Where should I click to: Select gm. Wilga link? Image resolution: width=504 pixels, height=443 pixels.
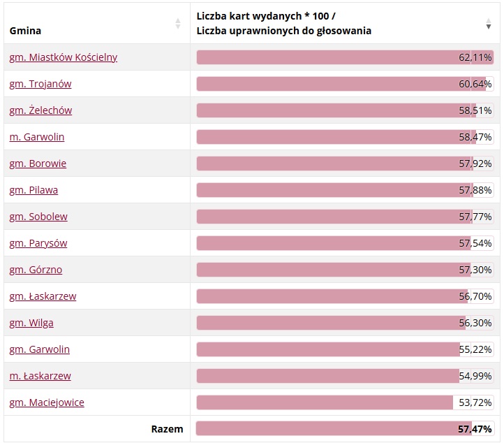(x=31, y=323)
